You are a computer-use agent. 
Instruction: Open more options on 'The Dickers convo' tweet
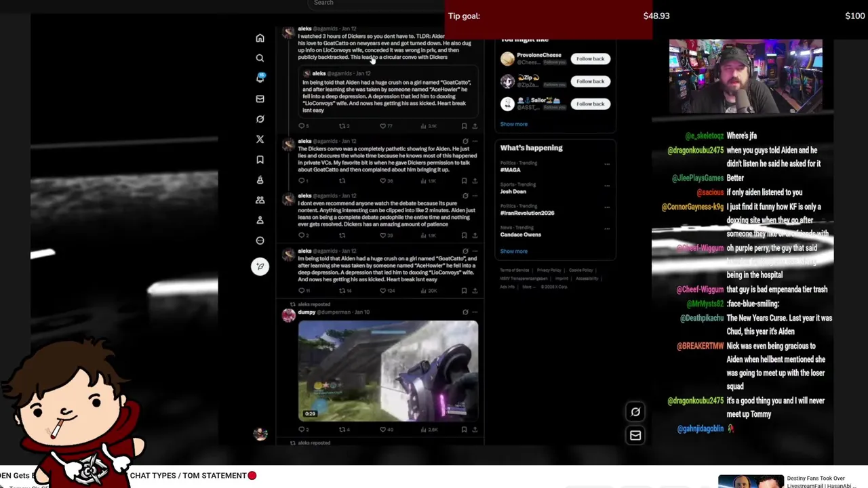[475, 141]
